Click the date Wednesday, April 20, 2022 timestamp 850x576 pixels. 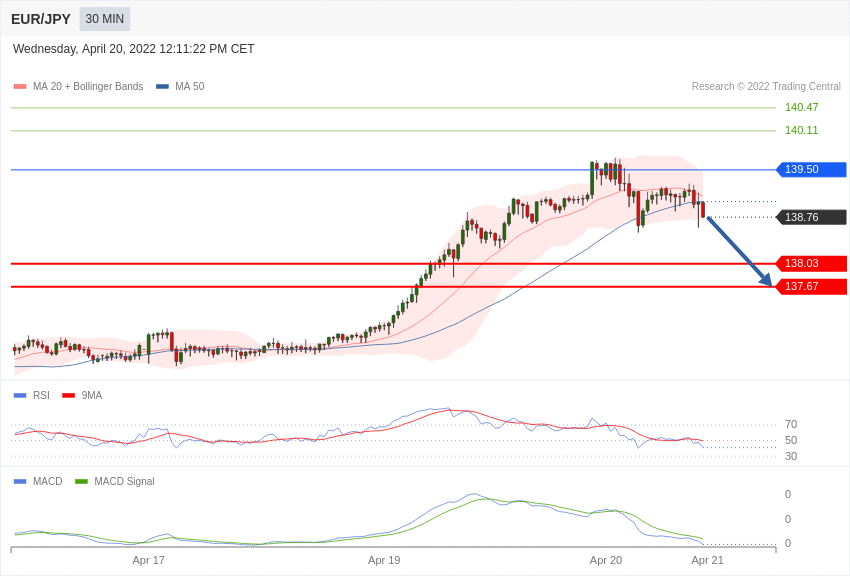(x=133, y=49)
